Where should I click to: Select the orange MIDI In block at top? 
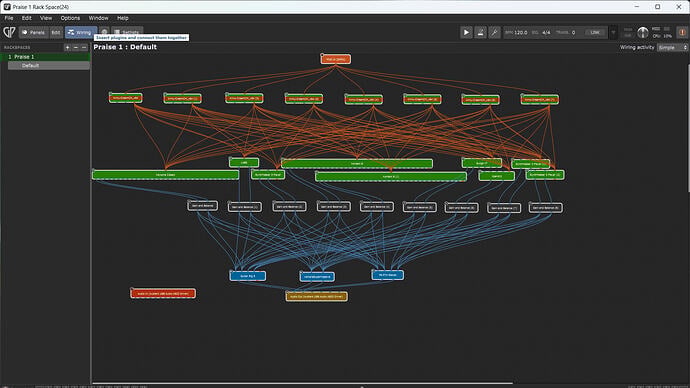(336, 59)
